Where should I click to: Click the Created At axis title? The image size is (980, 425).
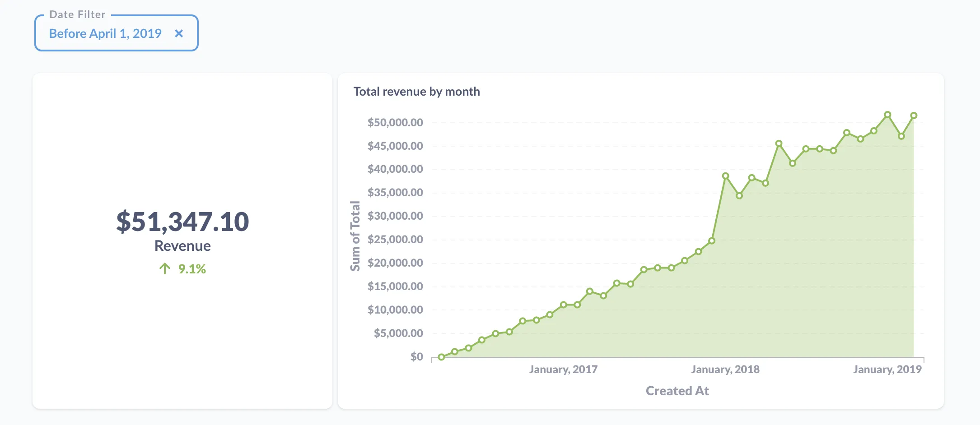click(x=677, y=391)
